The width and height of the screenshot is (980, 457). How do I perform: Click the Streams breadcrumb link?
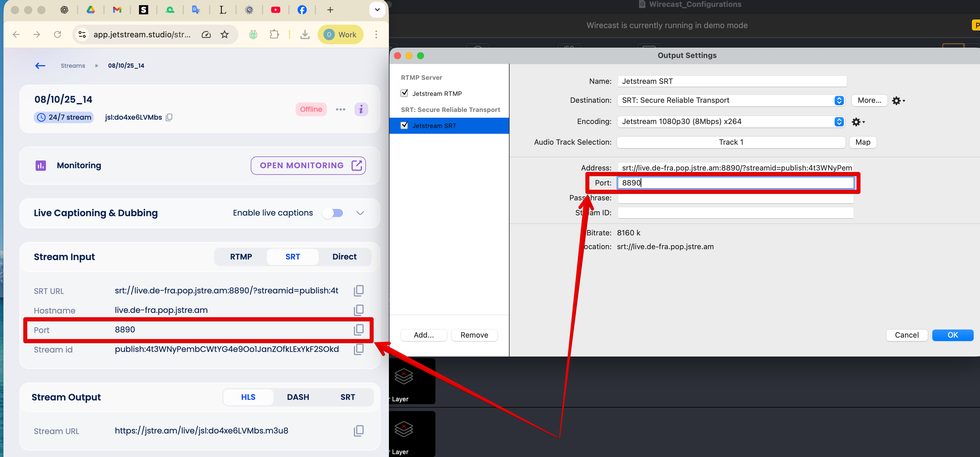tap(73, 66)
